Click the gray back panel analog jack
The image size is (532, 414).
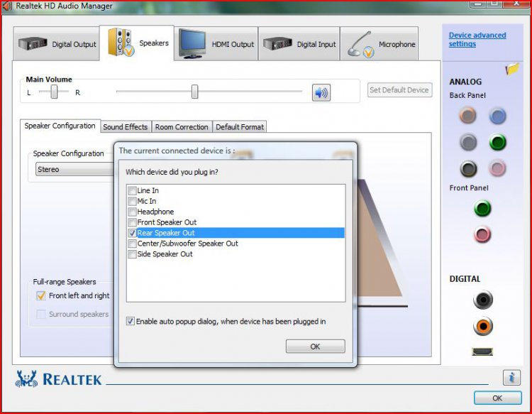coord(468,142)
